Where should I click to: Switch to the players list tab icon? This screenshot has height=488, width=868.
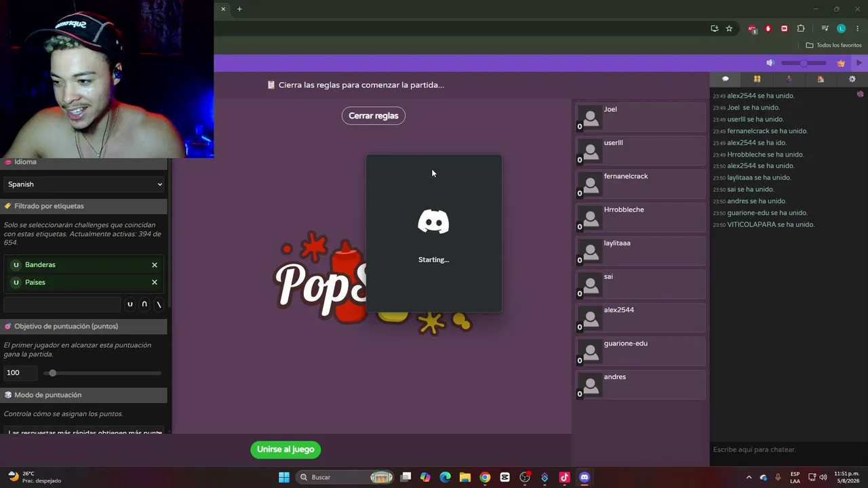tap(757, 79)
